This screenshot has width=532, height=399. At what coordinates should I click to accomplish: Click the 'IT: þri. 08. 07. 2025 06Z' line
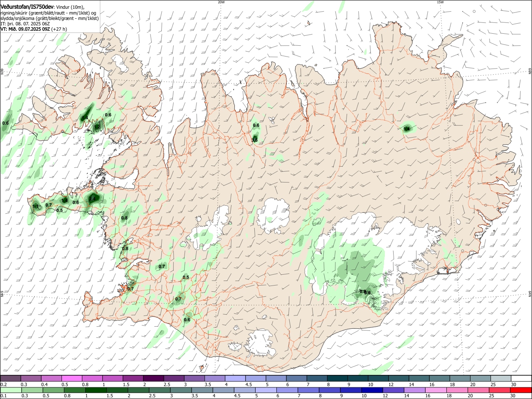(x=25, y=24)
